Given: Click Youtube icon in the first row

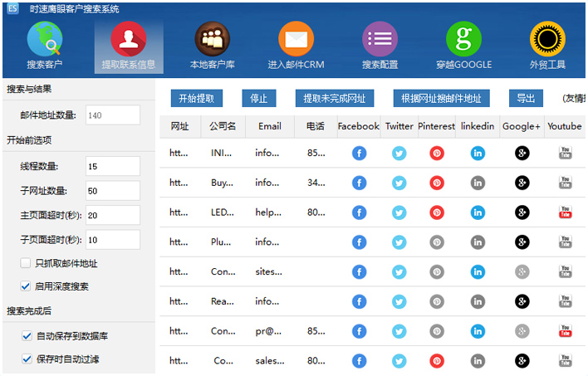Looking at the screenshot, I should point(565,153).
